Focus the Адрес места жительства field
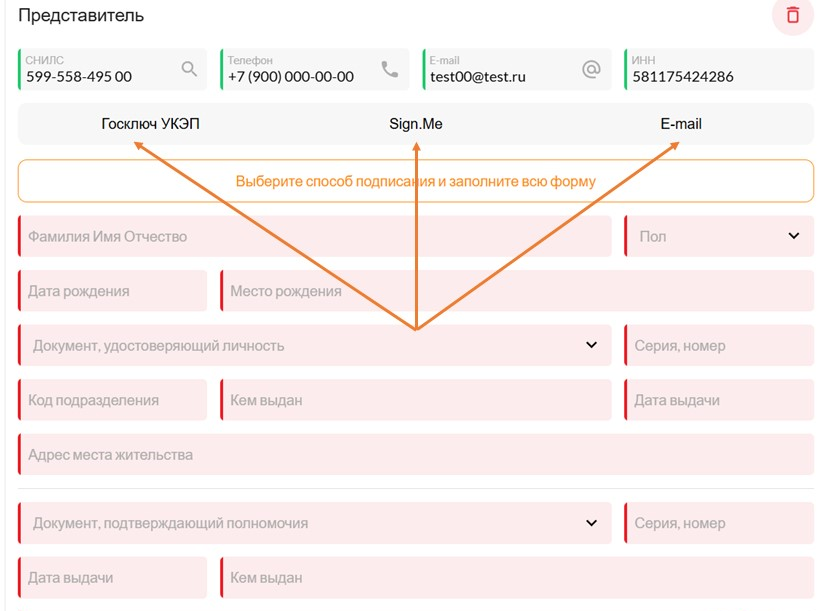Screen dimensions: 839x611 pos(416,454)
